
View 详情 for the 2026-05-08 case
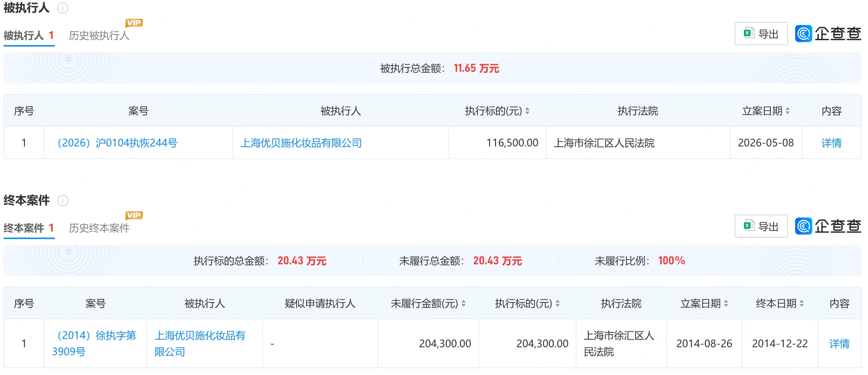tap(831, 143)
